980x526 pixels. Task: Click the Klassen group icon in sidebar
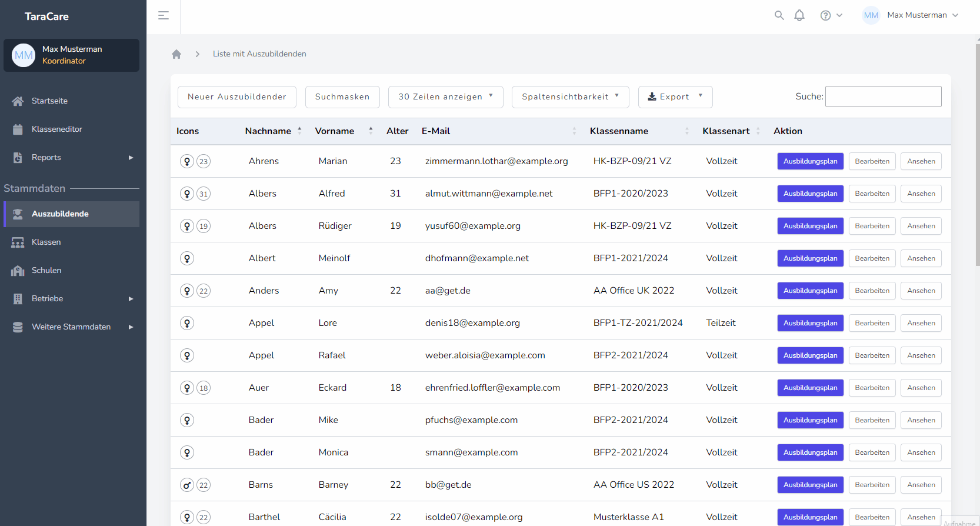18,242
